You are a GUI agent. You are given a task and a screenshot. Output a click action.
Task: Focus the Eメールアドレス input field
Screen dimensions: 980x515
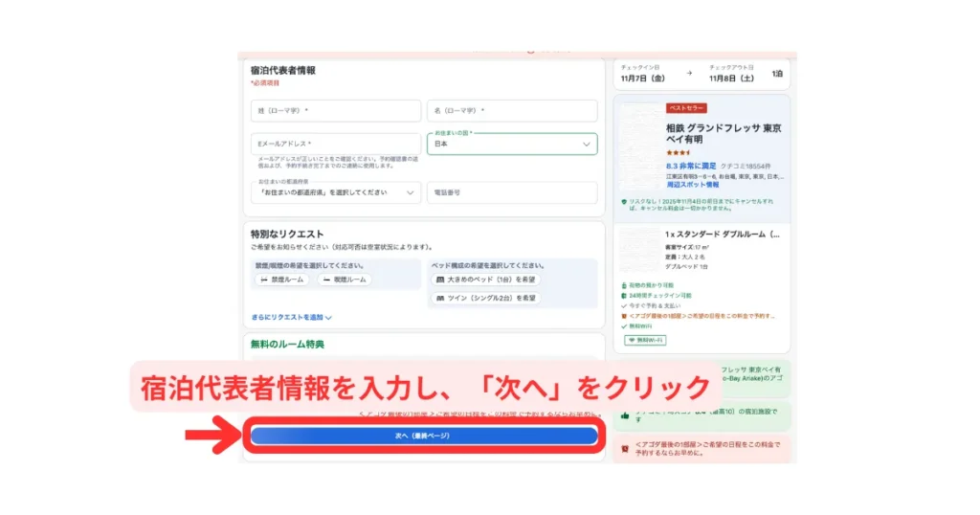click(335, 144)
